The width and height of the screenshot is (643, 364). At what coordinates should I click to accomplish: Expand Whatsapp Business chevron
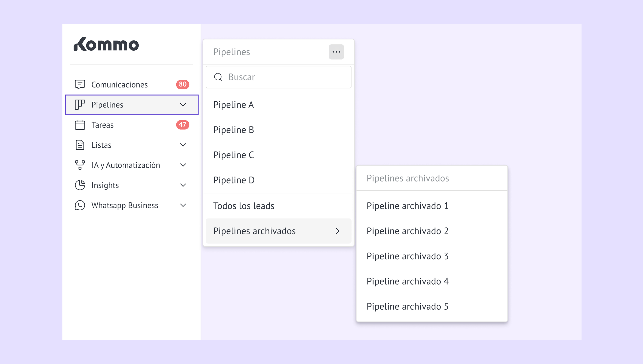click(183, 205)
